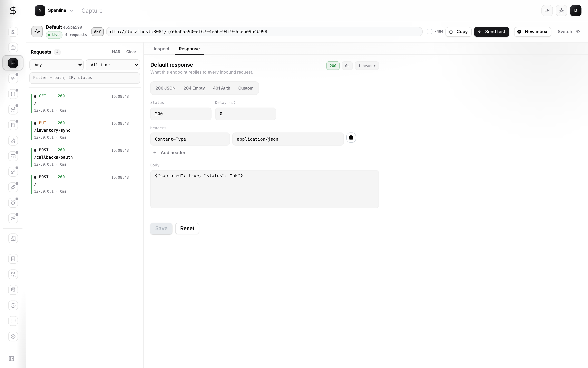Open the scroll document sidebar icon

[x=13, y=290]
